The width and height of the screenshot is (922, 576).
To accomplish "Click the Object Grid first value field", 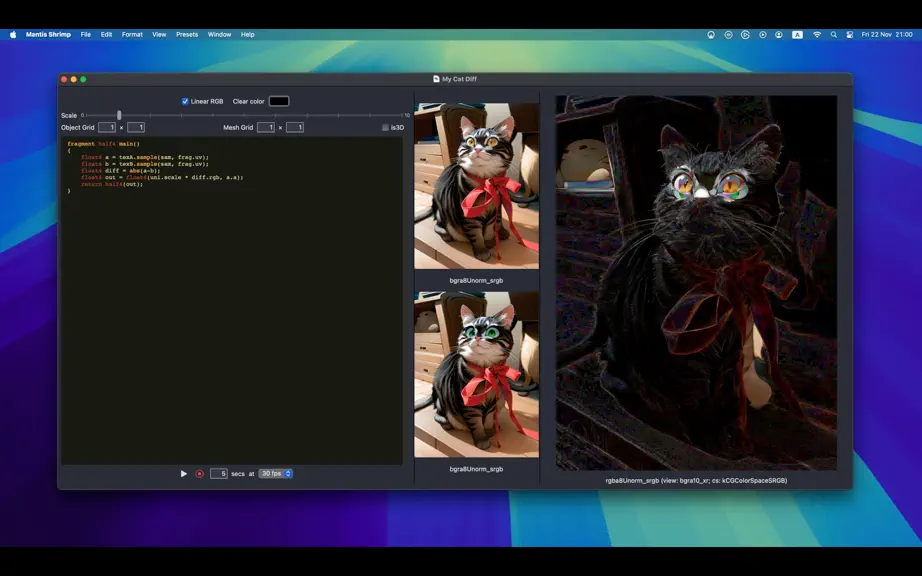I will click(x=107, y=128).
